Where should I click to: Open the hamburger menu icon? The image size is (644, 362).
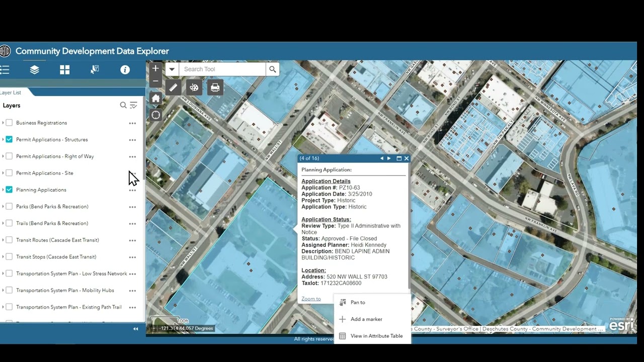[x=5, y=70]
